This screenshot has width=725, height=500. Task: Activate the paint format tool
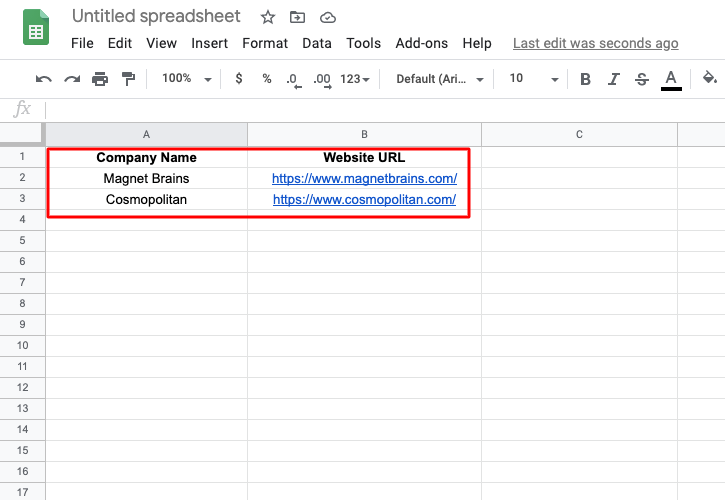[x=128, y=79]
